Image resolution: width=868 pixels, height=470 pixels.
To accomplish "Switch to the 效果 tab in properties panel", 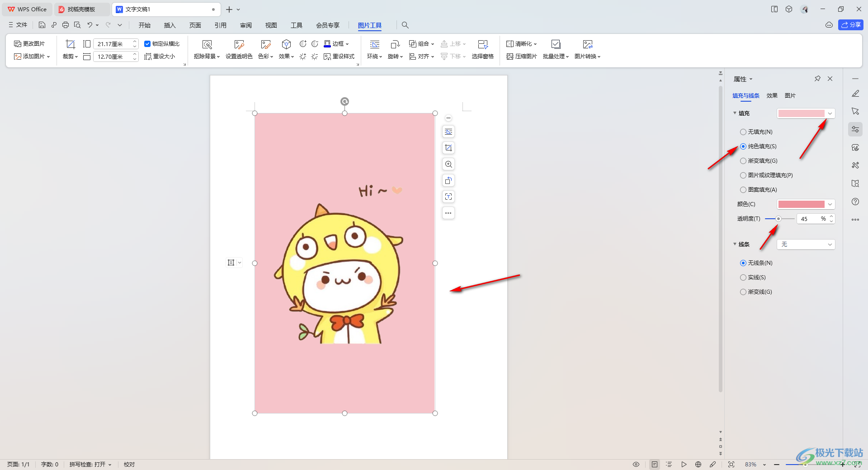I will [x=772, y=96].
